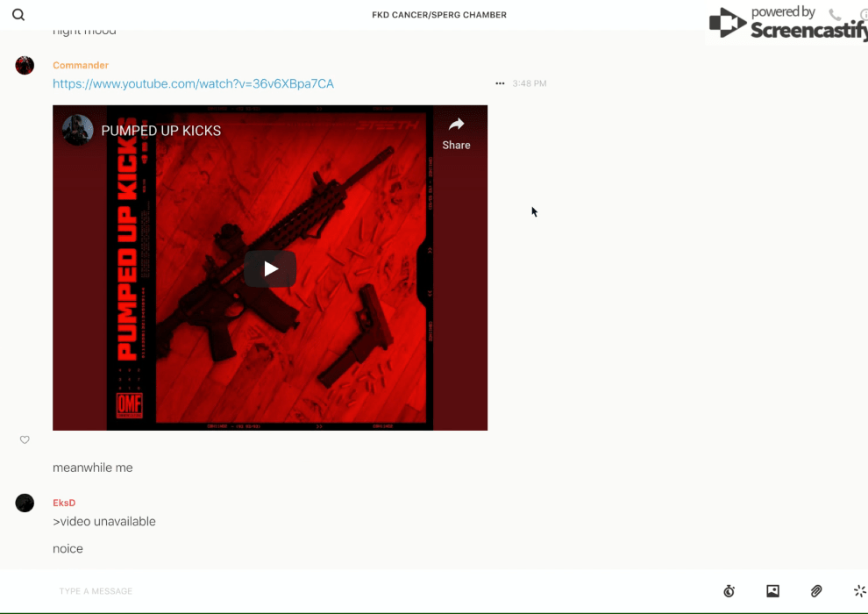Open search with the magnifier icon
Screen dimensions: 868x614
coord(18,15)
